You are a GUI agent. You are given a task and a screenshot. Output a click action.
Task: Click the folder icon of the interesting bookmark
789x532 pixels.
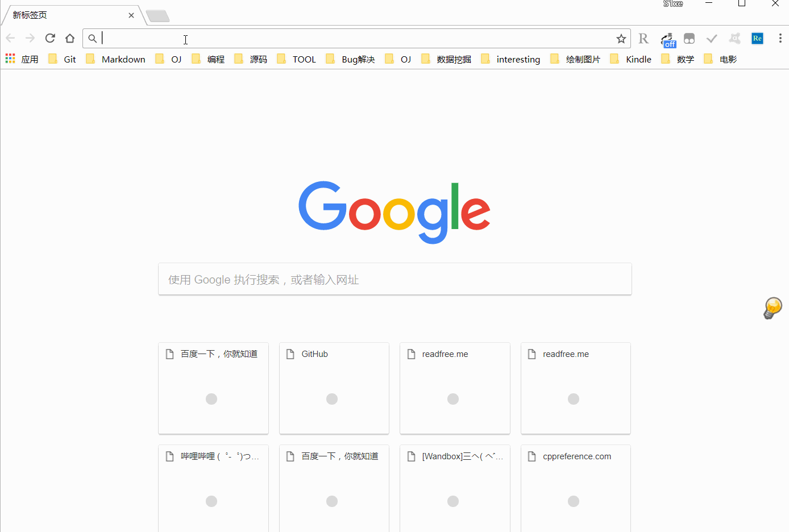485,59
